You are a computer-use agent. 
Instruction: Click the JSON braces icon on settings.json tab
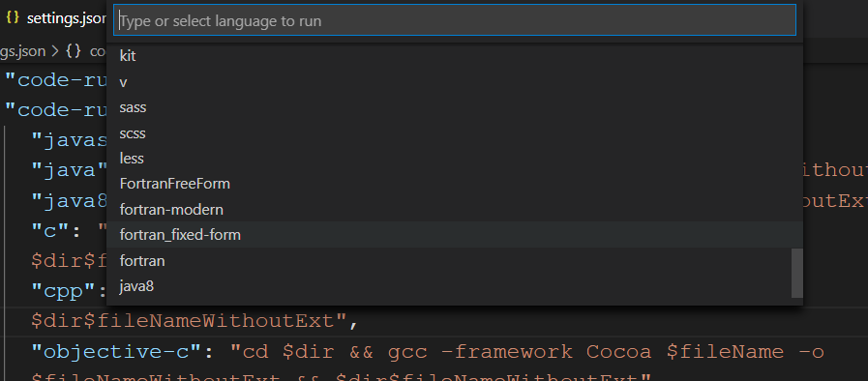[13, 17]
